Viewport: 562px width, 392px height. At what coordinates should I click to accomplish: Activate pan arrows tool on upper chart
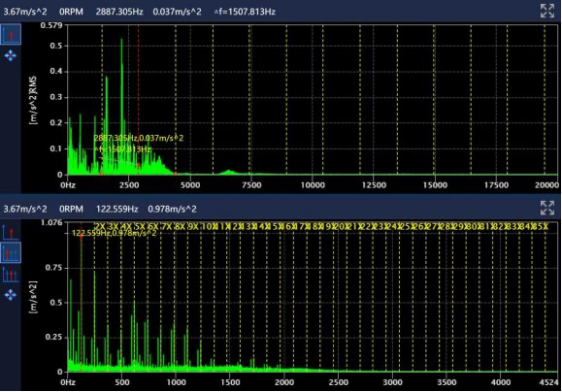pyautogui.click(x=11, y=56)
